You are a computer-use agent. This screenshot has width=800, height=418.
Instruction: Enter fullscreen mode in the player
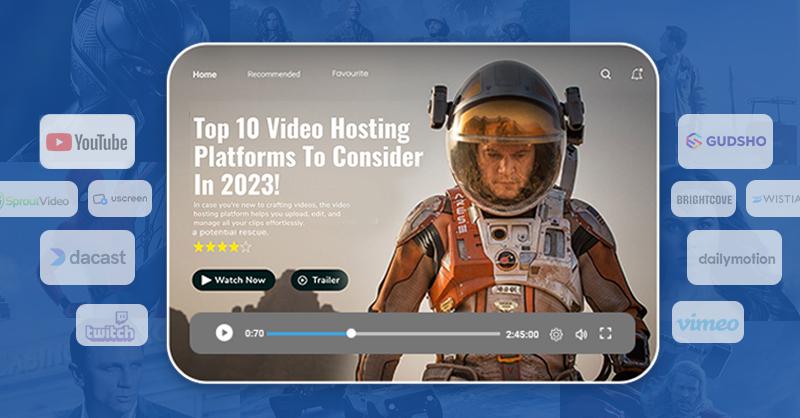point(606,334)
